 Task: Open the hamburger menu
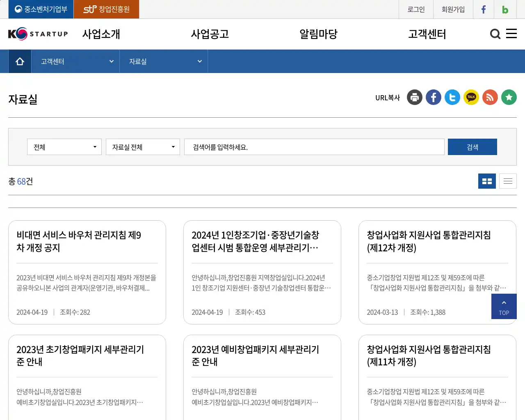point(511,34)
